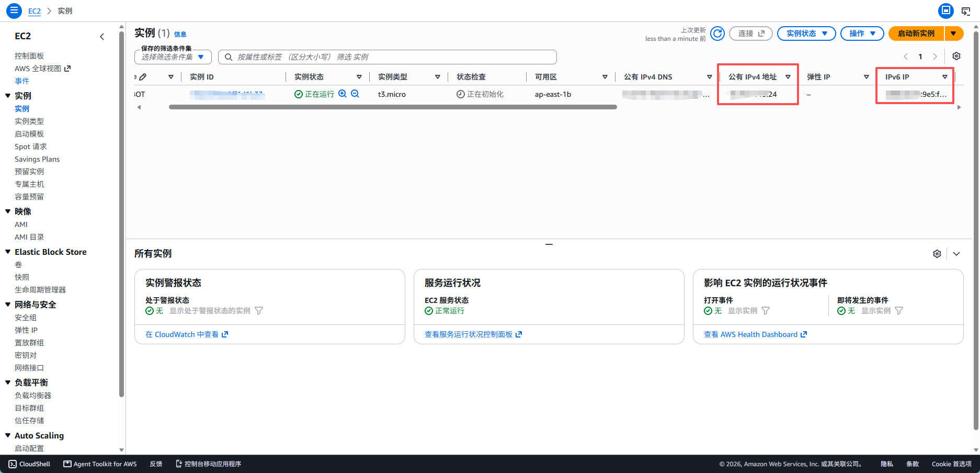Filter open events instances funnel icon
The image size is (980, 473).
766,311
